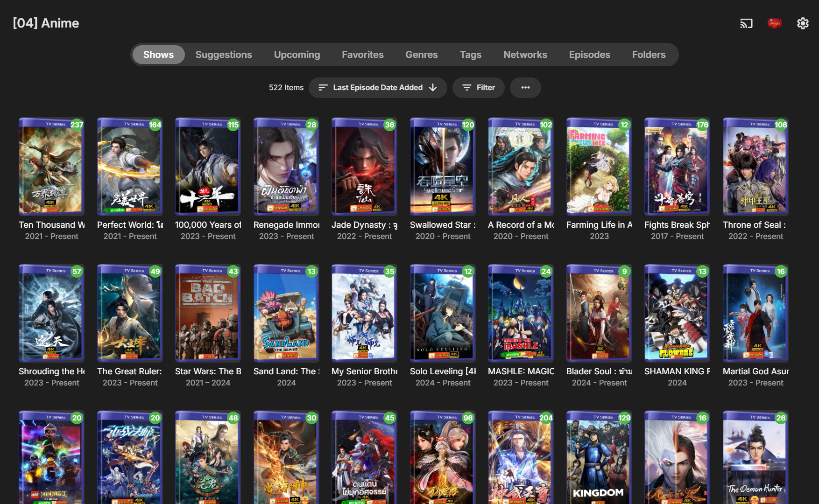This screenshot has width=819, height=504.
Task: Switch to the Folders tab
Action: [x=649, y=55]
